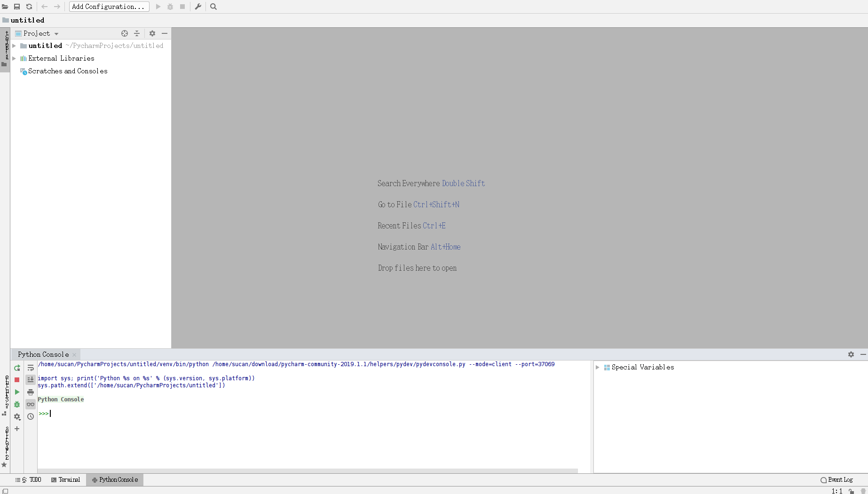Click the untitled breadcrumb in the navigation bar
Viewport: 868px width, 494px height.
pyautogui.click(x=24, y=20)
